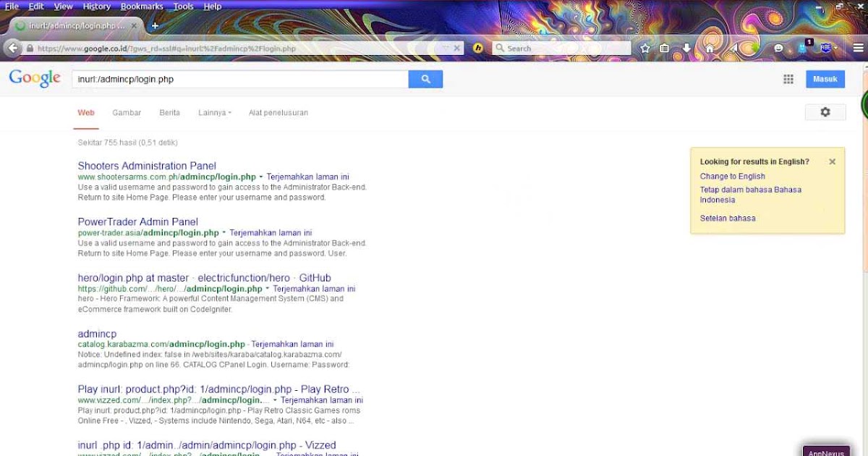The image size is (868, 456).
Task: Click the Masuk button
Action: pyautogui.click(x=825, y=79)
